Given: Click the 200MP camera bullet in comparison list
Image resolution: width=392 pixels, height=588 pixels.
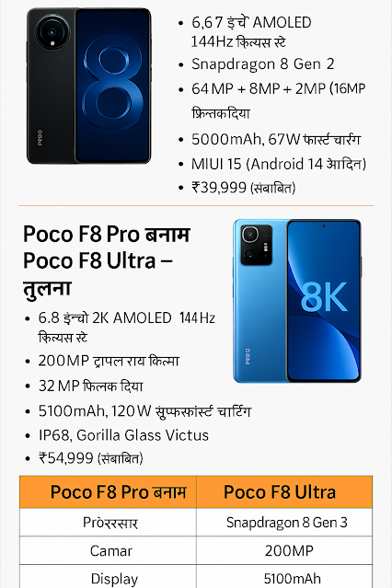Looking at the screenshot, I should coord(109,361).
